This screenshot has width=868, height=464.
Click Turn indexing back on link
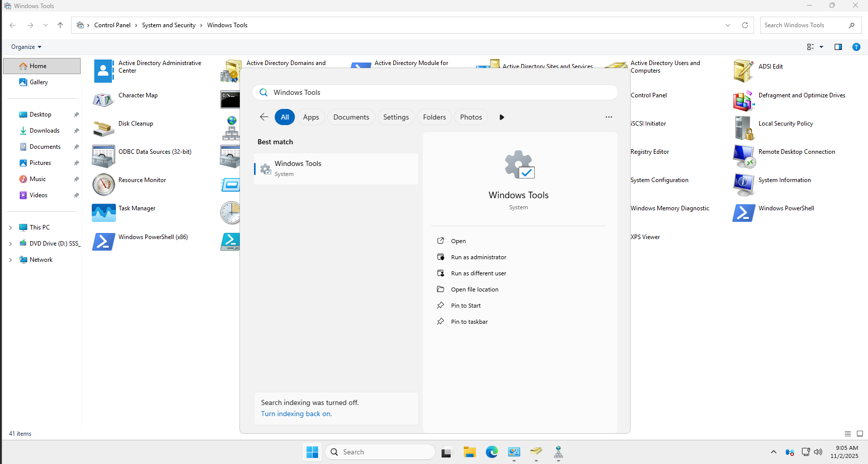coord(296,414)
